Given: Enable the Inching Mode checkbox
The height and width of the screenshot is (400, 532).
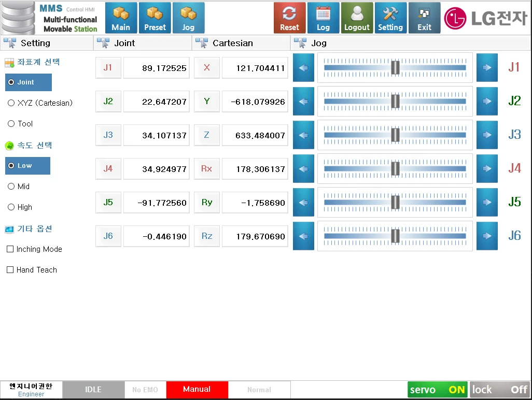Looking at the screenshot, I should (x=10, y=249).
